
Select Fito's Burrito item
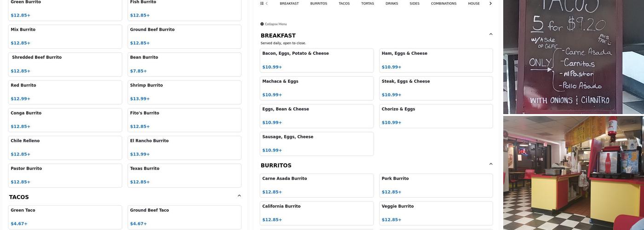point(184,120)
